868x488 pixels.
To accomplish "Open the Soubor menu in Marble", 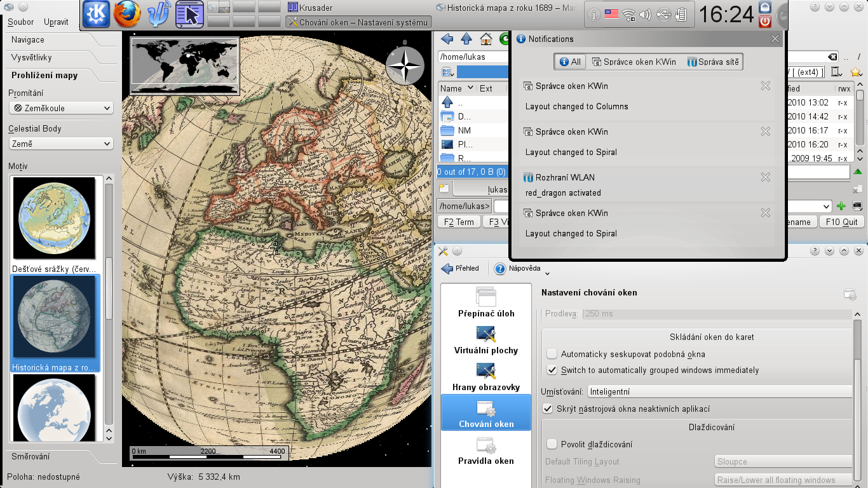I will point(20,22).
